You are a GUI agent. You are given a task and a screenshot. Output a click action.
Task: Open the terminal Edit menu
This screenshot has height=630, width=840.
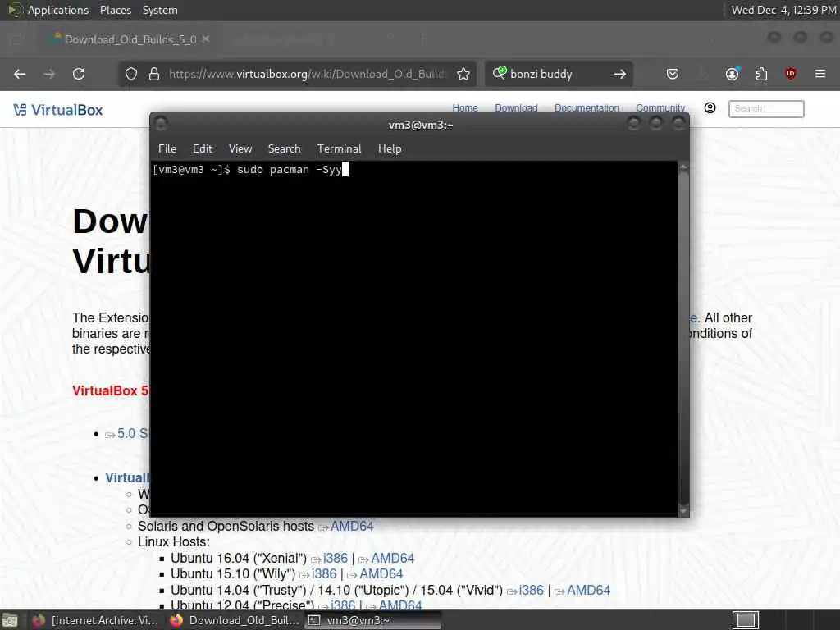coord(203,149)
